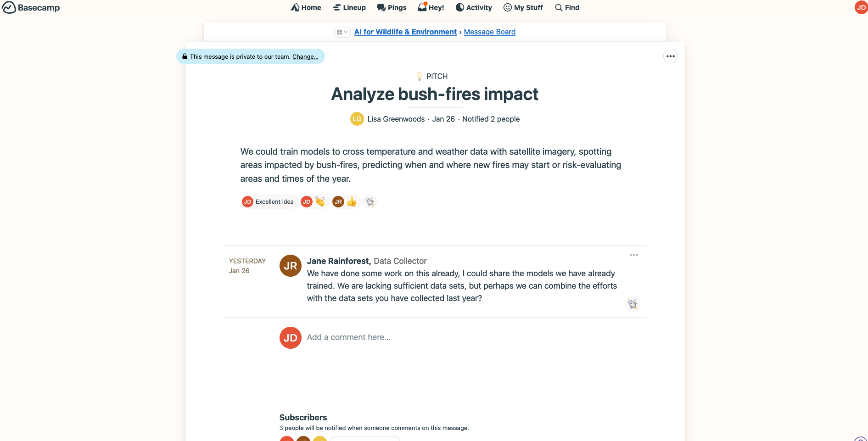Click Lisa Greenwoods author avatar

(357, 119)
